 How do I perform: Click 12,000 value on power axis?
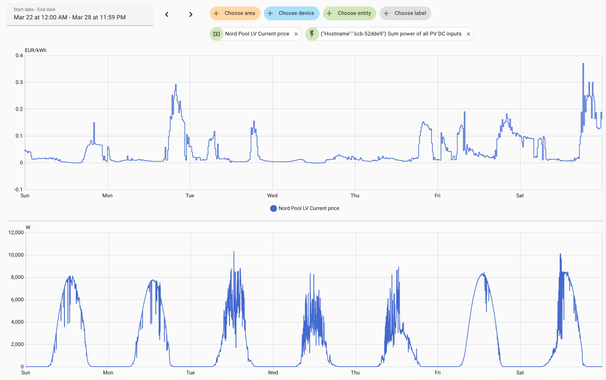click(x=16, y=233)
